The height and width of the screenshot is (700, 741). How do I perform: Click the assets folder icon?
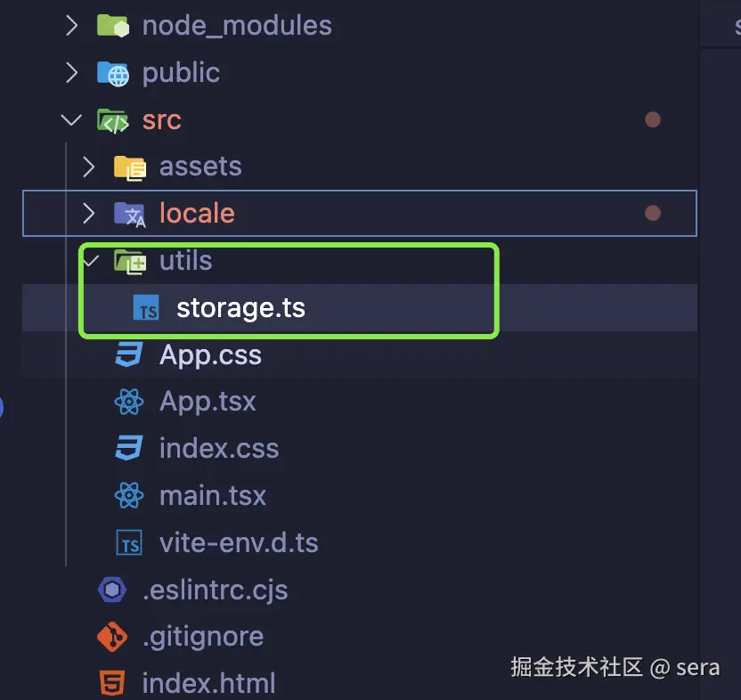point(130,167)
